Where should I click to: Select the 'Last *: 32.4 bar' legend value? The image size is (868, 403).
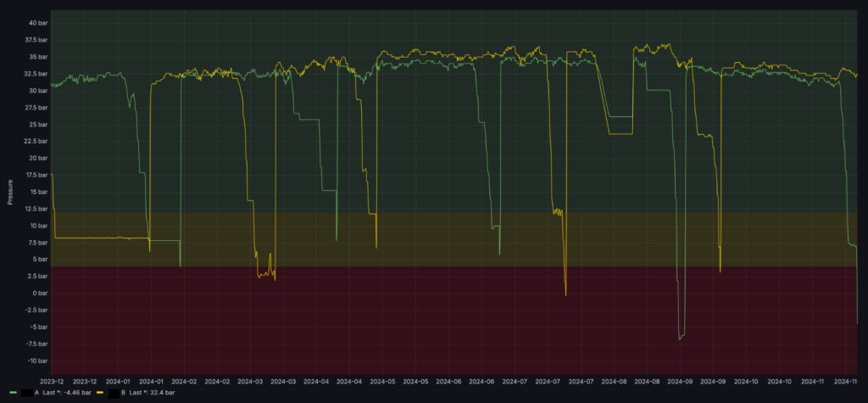click(153, 393)
